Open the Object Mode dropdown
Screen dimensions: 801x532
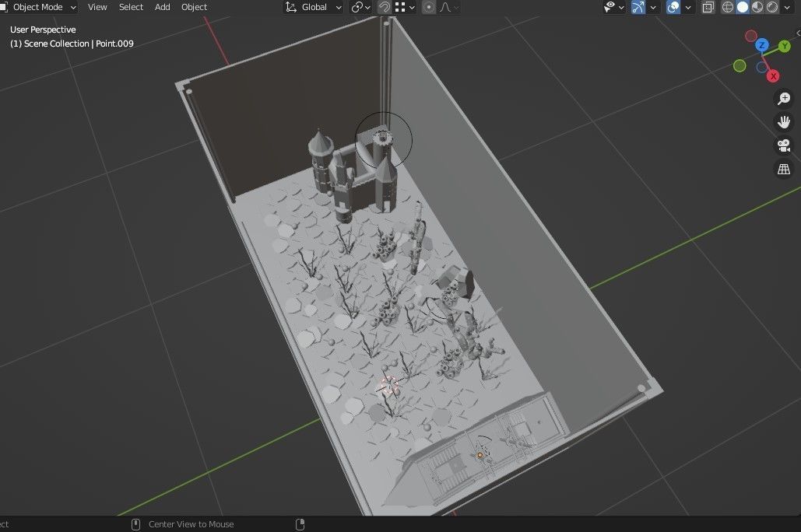point(38,7)
